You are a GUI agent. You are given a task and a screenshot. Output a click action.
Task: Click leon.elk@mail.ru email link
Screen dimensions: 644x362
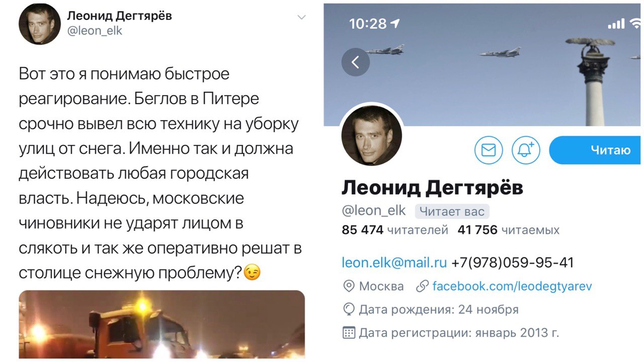[x=394, y=262]
